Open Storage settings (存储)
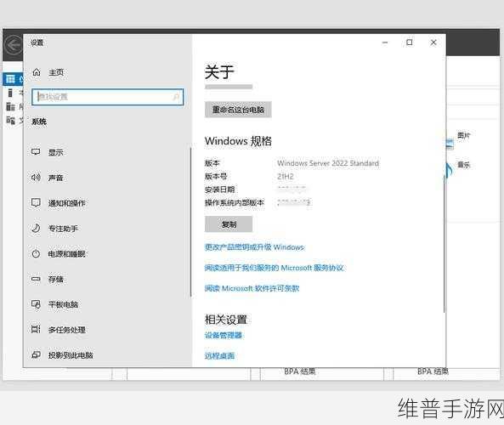Viewport: 504px width, 425px height. [x=48, y=279]
